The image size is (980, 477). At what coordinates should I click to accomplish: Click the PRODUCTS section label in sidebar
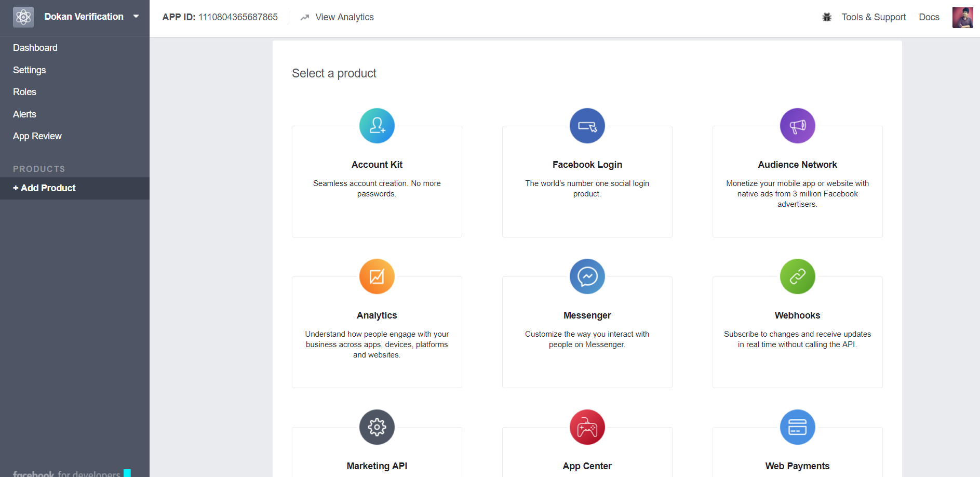pos(39,169)
